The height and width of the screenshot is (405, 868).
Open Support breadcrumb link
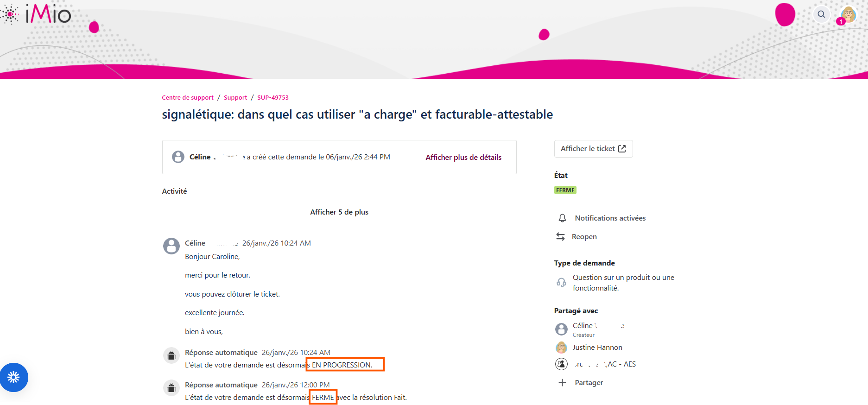235,98
